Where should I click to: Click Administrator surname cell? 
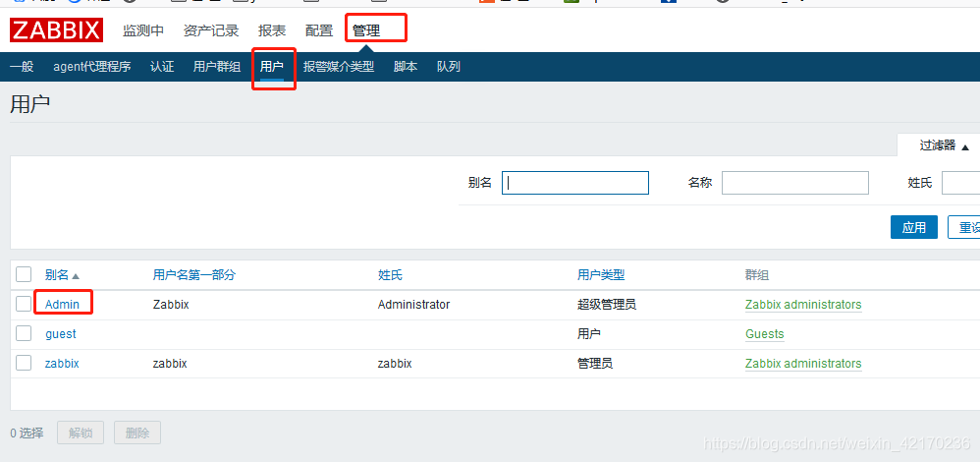point(413,305)
